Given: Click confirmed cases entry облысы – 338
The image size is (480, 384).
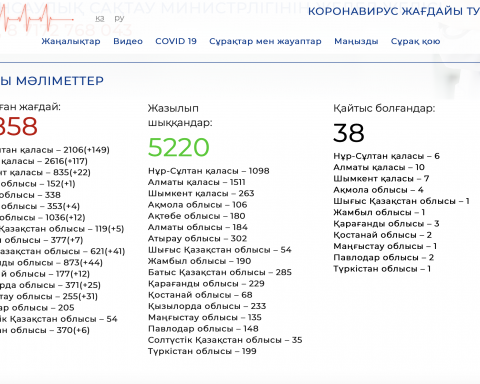Looking at the screenshot, I should 30,195.
